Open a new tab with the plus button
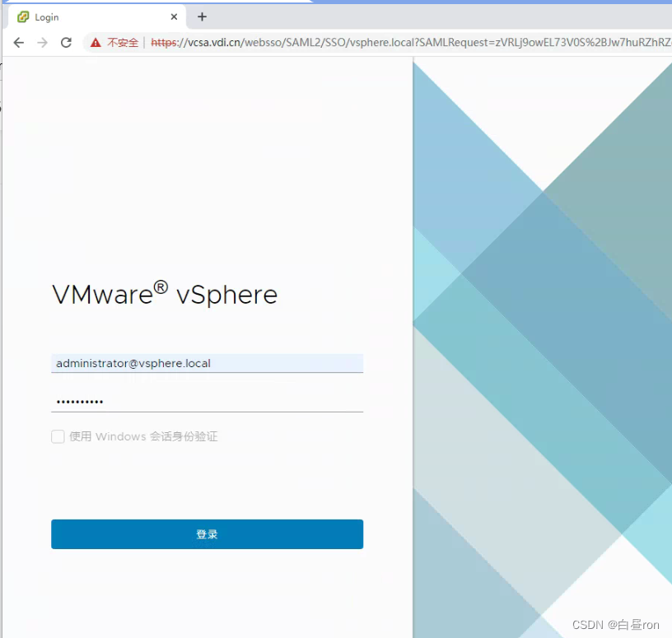The image size is (672, 638). (202, 16)
